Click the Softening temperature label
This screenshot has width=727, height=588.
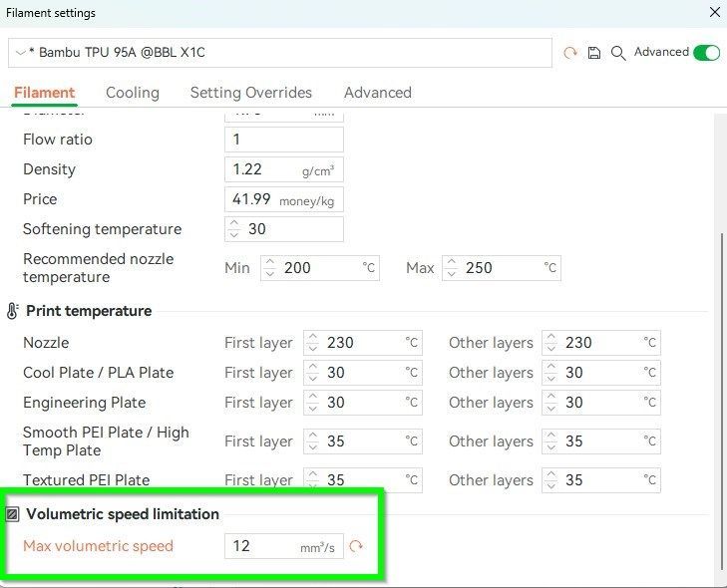pos(103,229)
